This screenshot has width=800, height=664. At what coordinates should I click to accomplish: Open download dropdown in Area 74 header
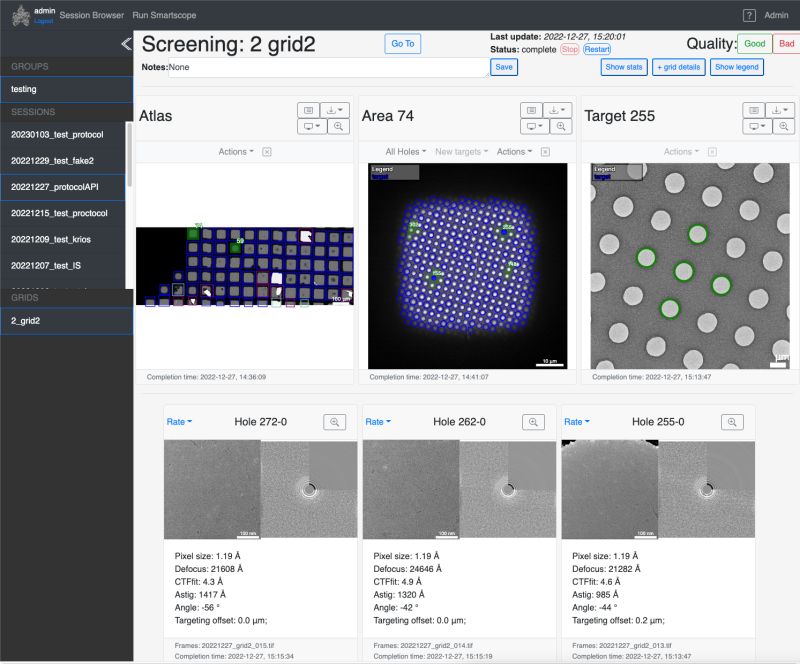click(x=558, y=110)
